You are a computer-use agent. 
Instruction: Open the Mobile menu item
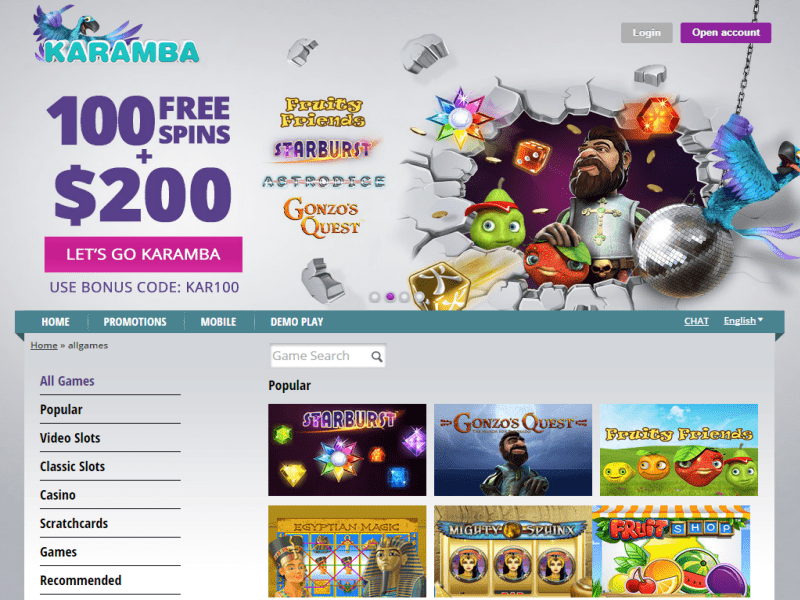[218, 322]
